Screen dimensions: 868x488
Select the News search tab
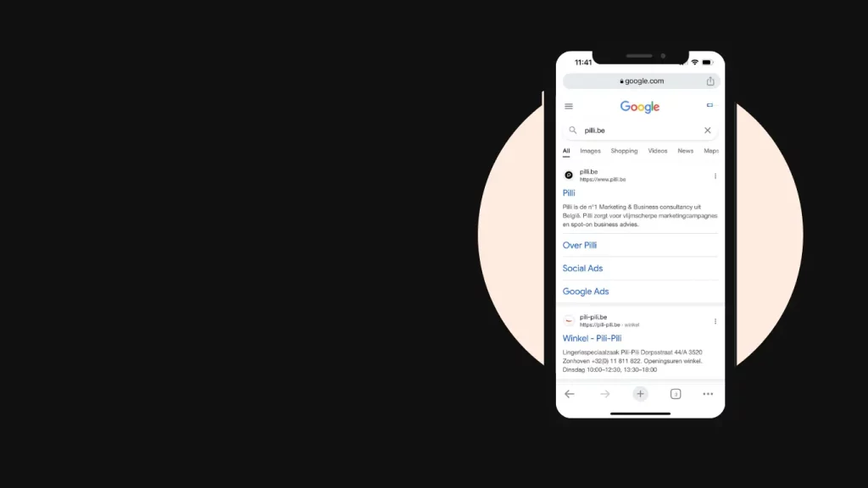pos(685,151)
